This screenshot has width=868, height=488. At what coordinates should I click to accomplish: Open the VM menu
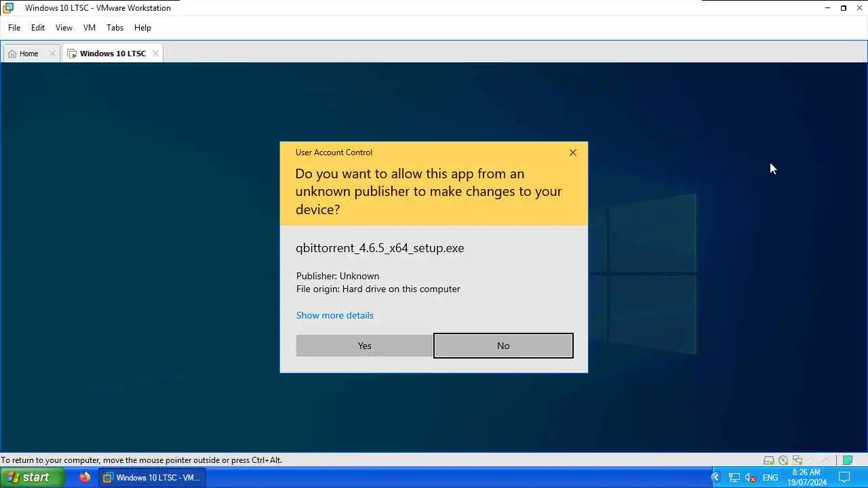tap(90, 28)
